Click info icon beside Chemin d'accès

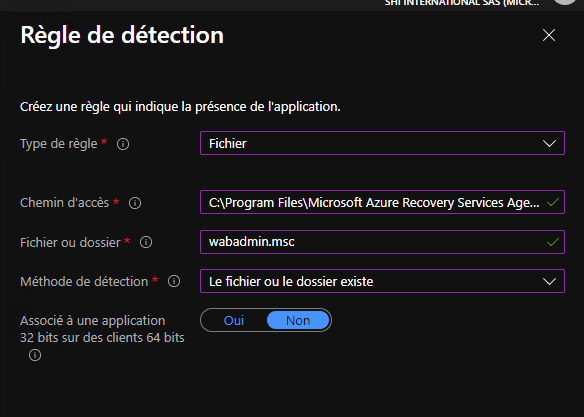[135, 203]
